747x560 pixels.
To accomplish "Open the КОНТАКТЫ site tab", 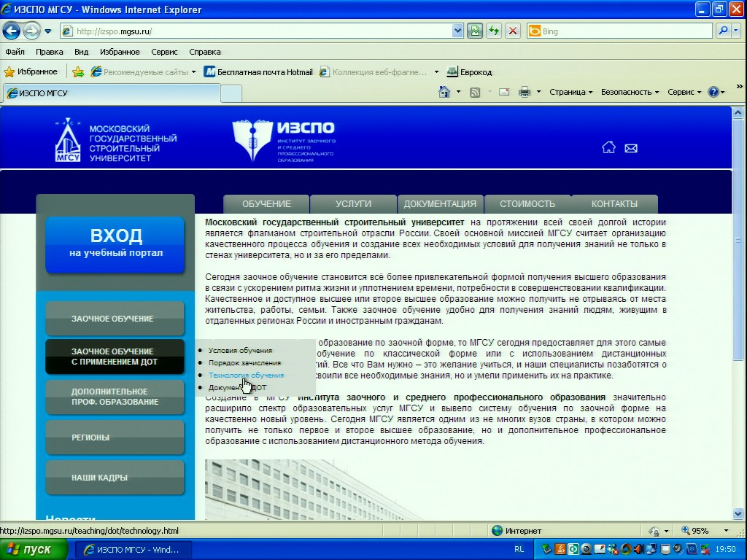I will click(x=614, y=204).
